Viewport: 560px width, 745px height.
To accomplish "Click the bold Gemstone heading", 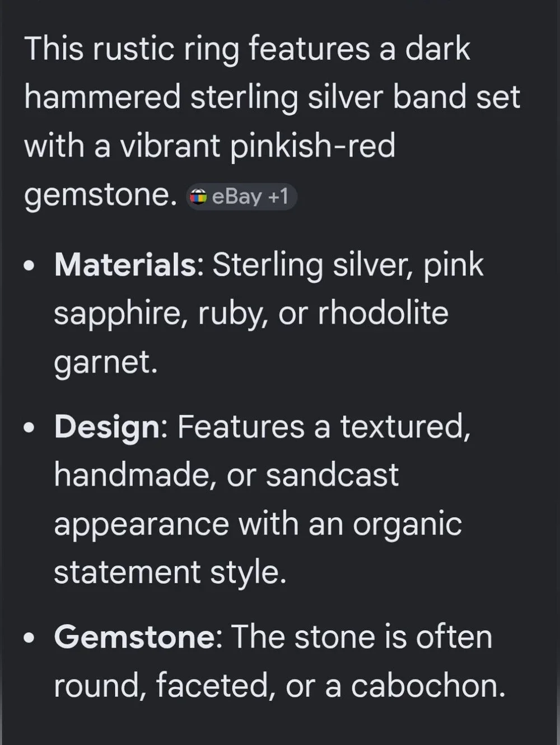I will coord(134,637).
